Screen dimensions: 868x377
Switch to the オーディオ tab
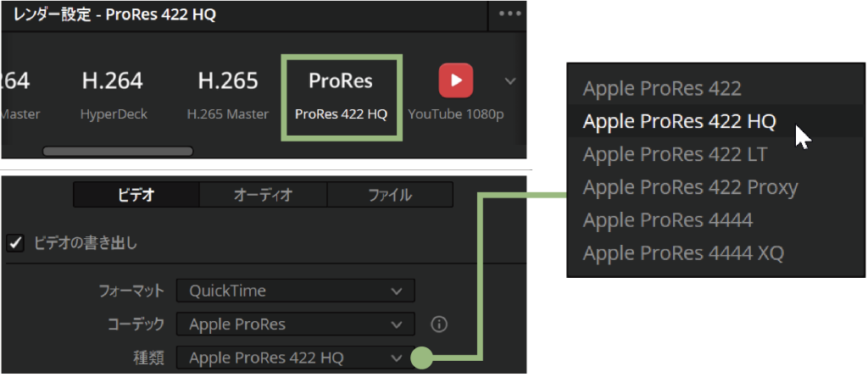coord(263,195)
